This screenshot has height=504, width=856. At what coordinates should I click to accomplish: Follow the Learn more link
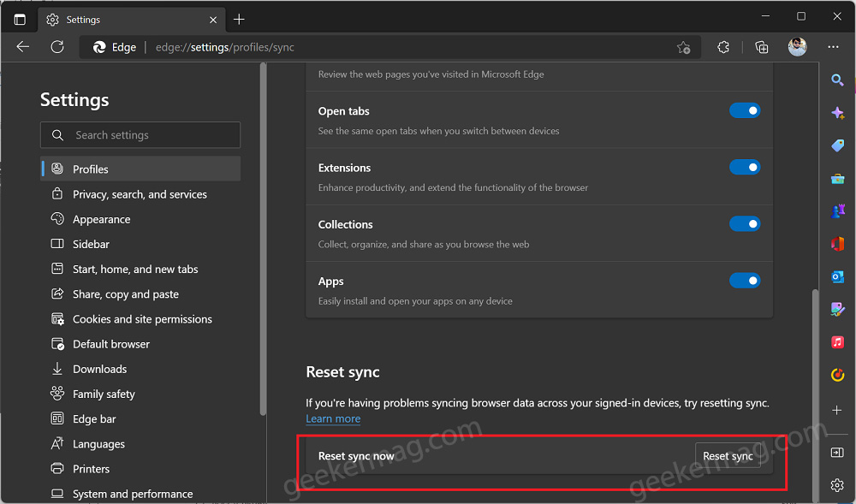(x=333, y=419)
